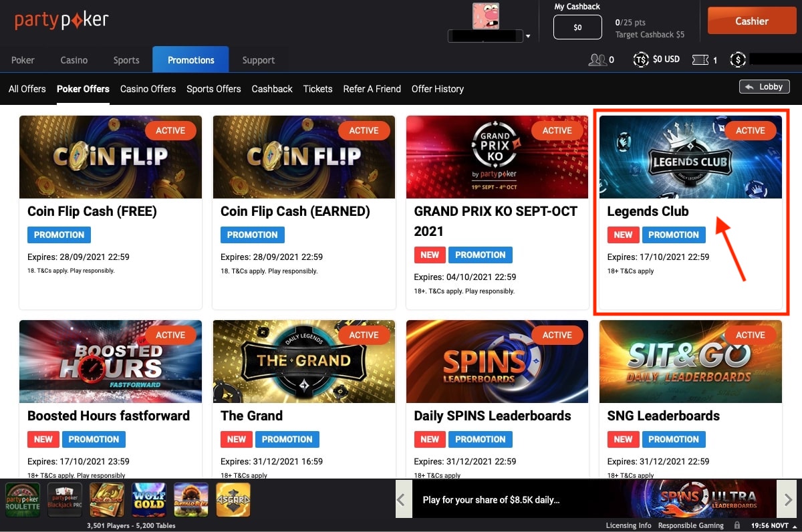Switch to the Sports tab
Image resolution: width=802 pixels, height=532 pixels.
coord(126,60)
